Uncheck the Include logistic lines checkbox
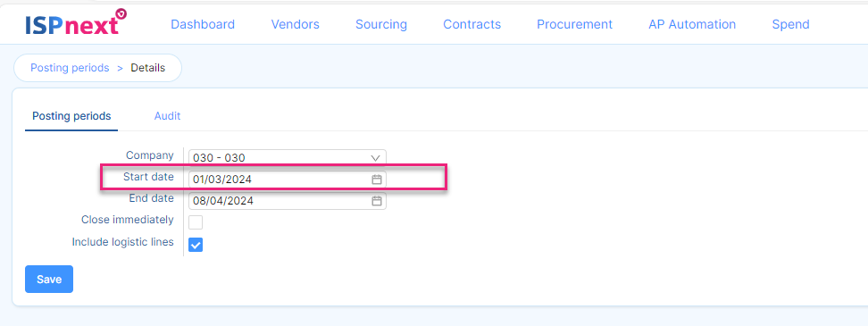 coord(196,245)
